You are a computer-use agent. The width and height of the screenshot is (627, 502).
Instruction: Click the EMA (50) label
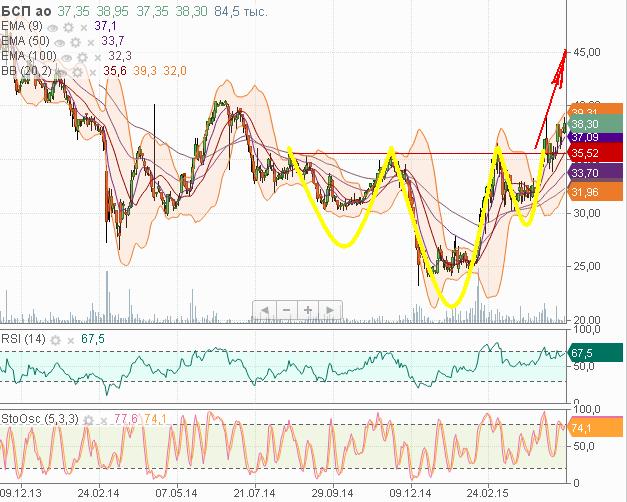tap(25, 41)
